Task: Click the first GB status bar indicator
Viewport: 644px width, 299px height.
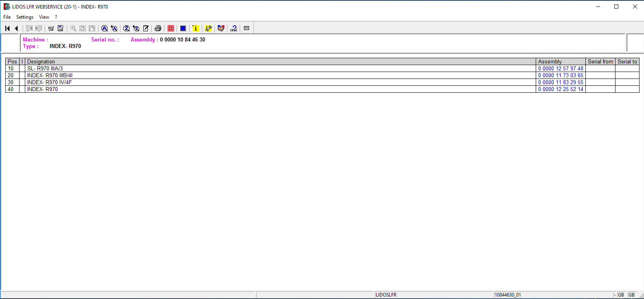Action: (x=621, y=295)
